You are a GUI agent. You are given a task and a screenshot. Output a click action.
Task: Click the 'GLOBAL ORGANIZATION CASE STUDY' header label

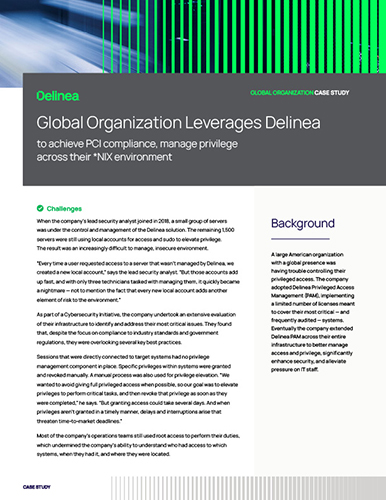point(300,93)
